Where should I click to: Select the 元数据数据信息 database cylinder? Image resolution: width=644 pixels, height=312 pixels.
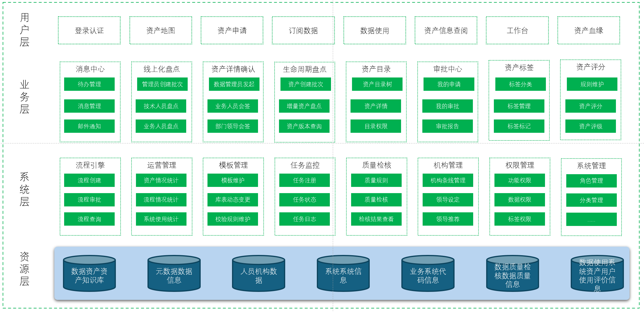pyautogui.click(x=174, y=274)
